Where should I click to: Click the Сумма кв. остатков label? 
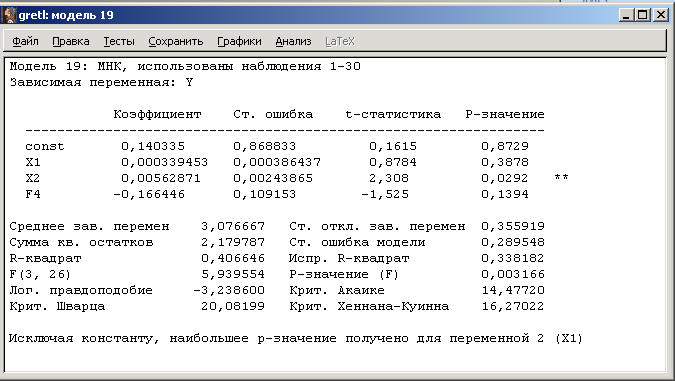click(x=81, y=242)
